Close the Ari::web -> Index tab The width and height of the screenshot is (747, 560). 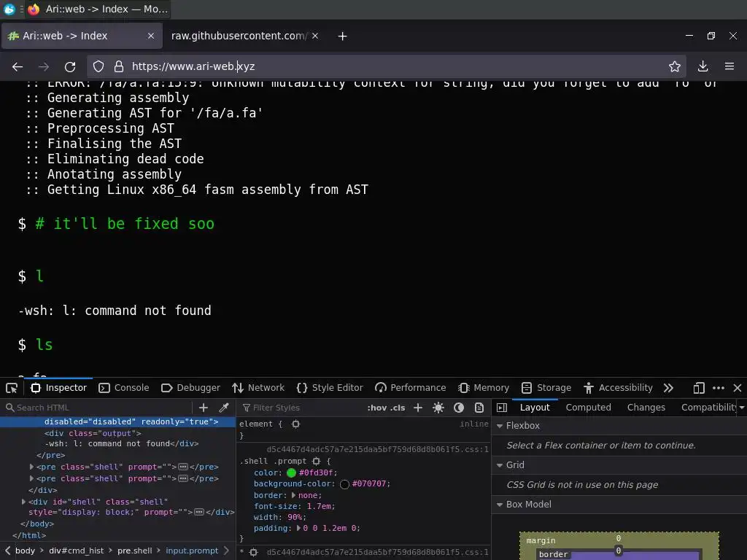(x=151, y=36)
